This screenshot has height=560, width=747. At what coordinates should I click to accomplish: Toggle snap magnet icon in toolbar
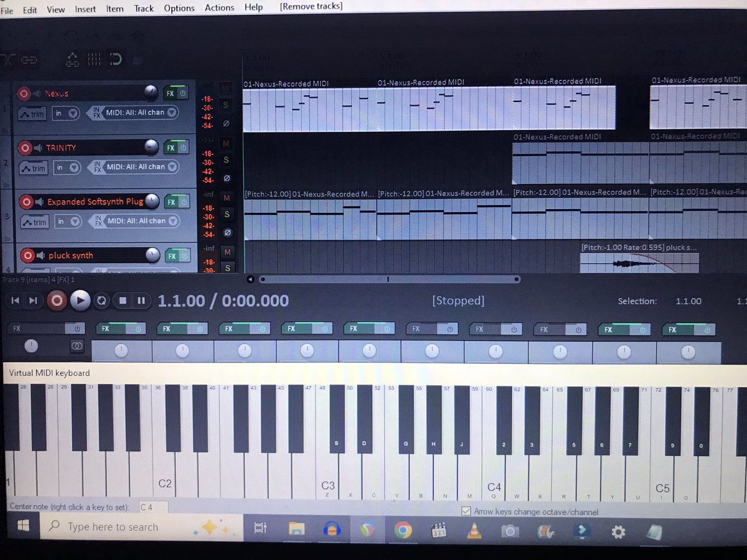pyautogui.click(x=115, y=59)
